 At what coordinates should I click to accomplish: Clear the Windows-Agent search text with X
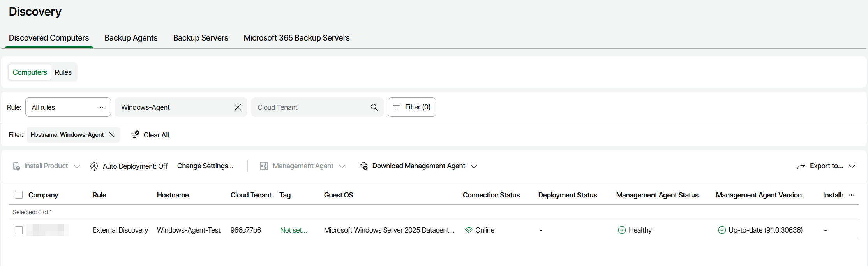[238, 107]
